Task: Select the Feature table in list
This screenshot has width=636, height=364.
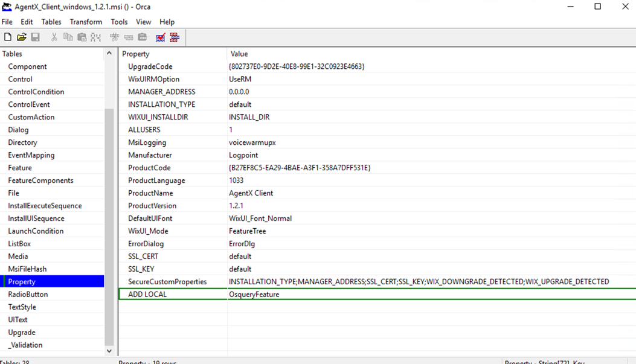Action: click(x=20, y=168)
